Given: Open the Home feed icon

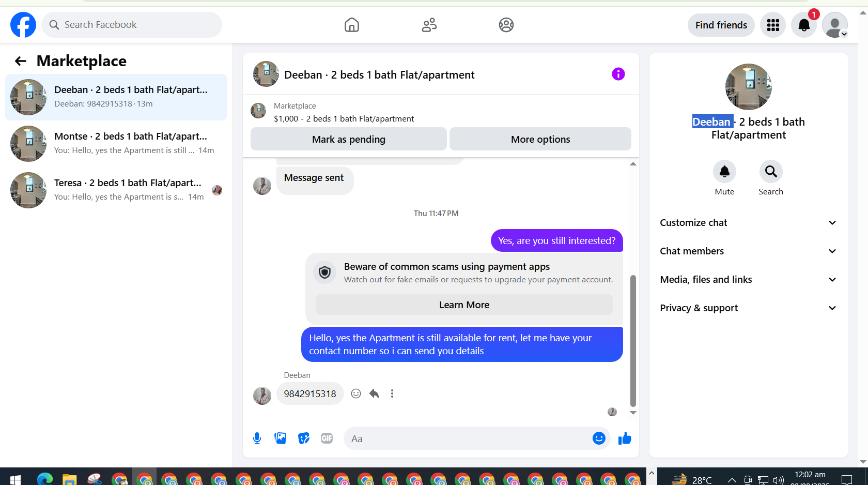Looking at the screenshot, I should click(x=352, y=25).
